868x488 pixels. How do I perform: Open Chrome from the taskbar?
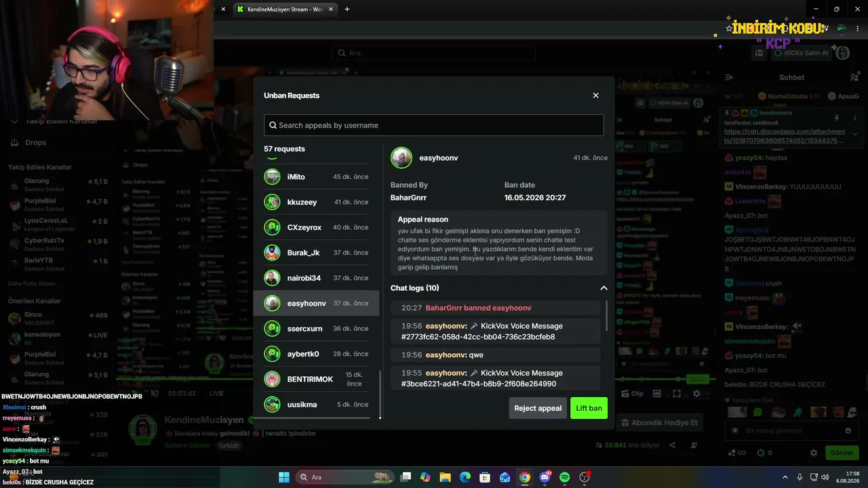pyautogui.click(x=524, y=477)
